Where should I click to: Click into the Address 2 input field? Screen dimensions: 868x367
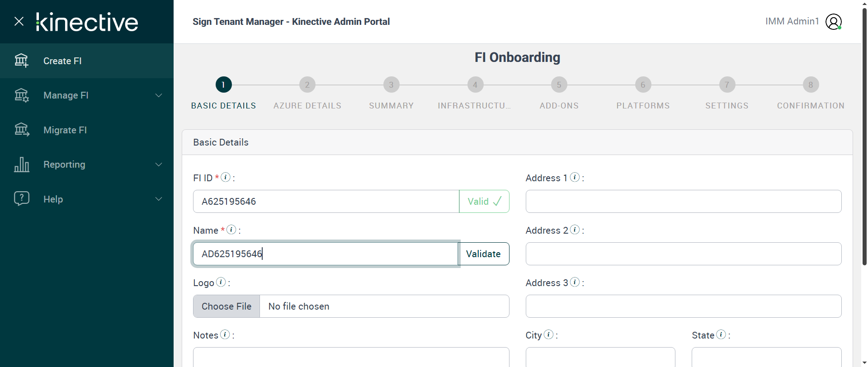(x=683, y=254)
